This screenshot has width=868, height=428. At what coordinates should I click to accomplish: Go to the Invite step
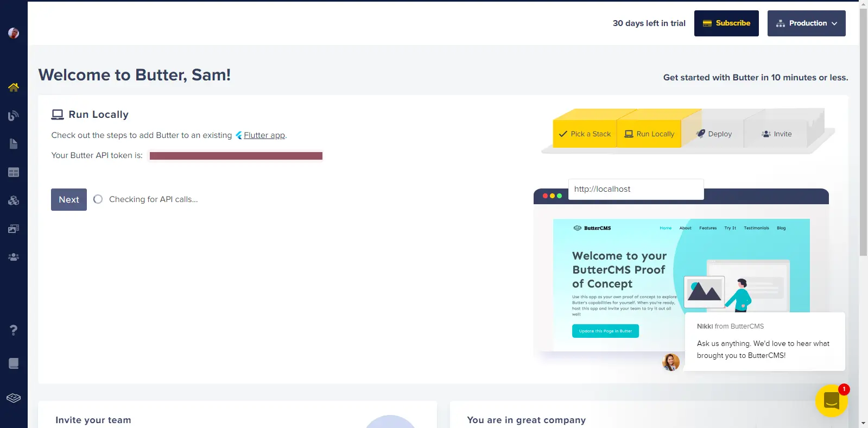[776, 134]
